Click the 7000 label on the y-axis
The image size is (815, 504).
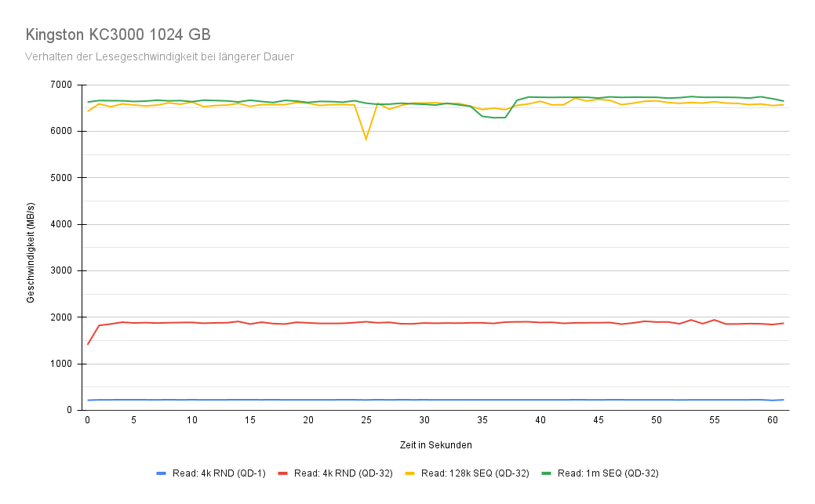60,85
